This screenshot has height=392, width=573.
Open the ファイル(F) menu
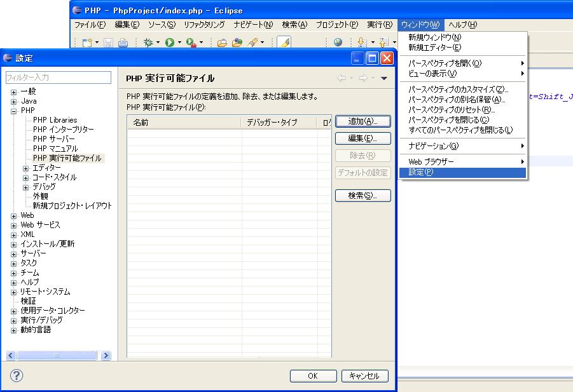[90, 24]
